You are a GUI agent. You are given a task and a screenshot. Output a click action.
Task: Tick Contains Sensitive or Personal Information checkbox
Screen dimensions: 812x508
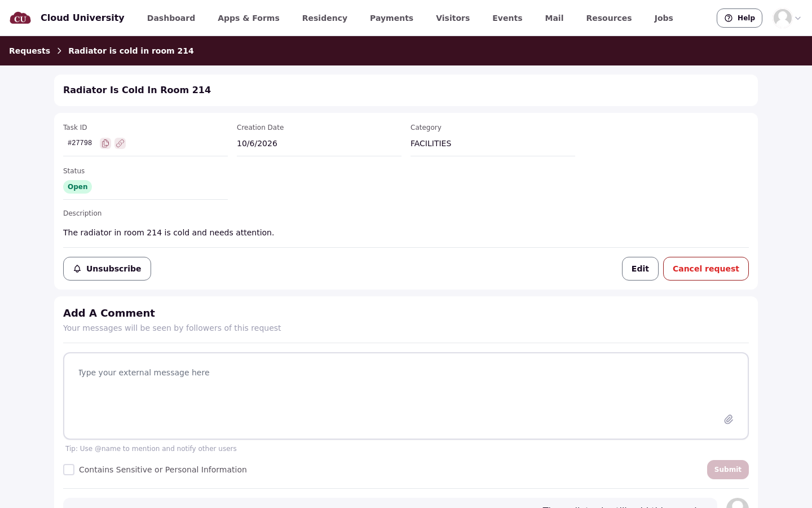(x=69, y=470)
